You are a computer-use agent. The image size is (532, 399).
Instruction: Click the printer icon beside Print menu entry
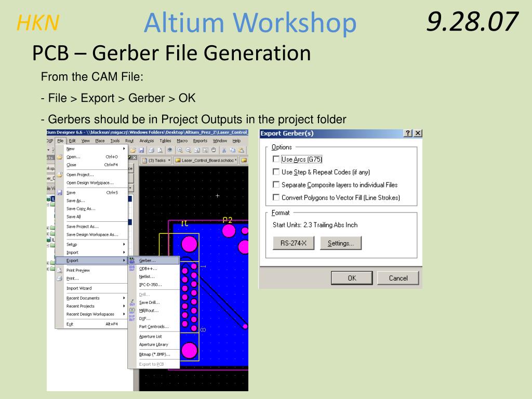click(x=59, y=278)
